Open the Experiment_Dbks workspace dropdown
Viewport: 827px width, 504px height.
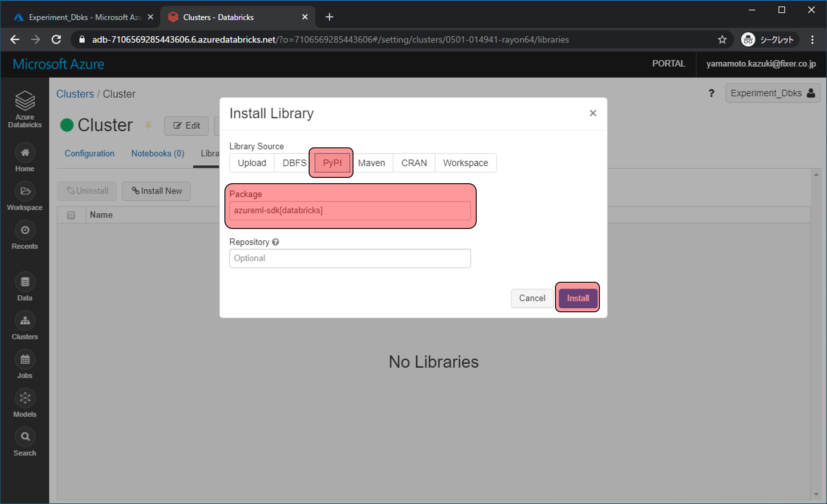tap(773, 93)
